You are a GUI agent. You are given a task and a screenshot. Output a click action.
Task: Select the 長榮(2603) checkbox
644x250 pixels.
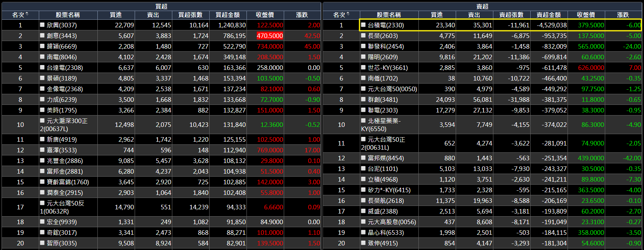[364, 35]
